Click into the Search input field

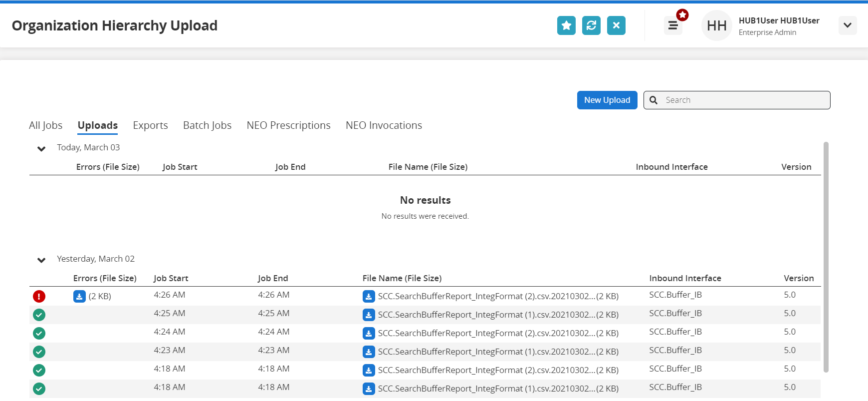click(x=743, y=100)
